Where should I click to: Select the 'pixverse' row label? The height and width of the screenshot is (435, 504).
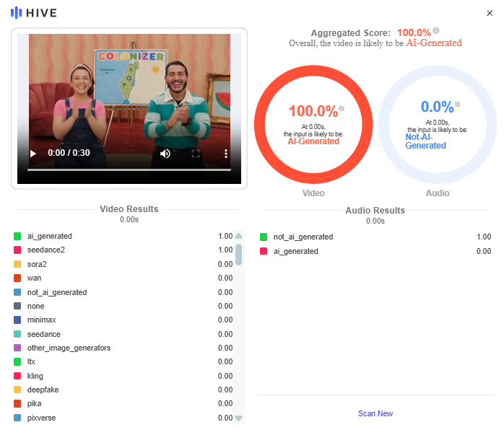pyautogui.click(x=41, y=418)
